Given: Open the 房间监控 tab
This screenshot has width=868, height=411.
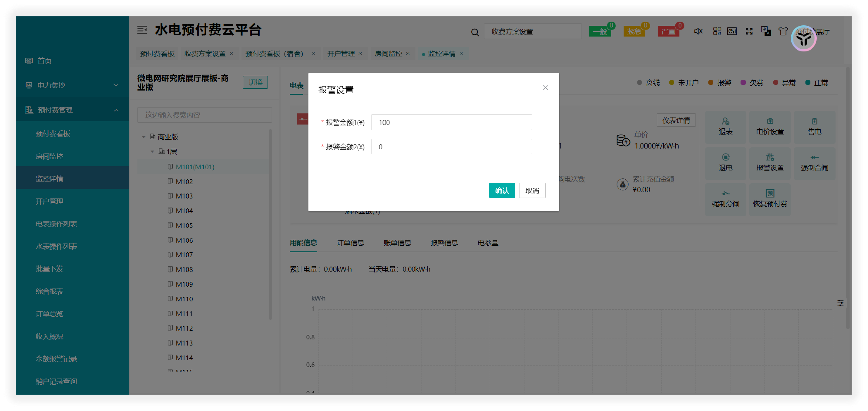Looking at the screenshot, I should (389, 53).
